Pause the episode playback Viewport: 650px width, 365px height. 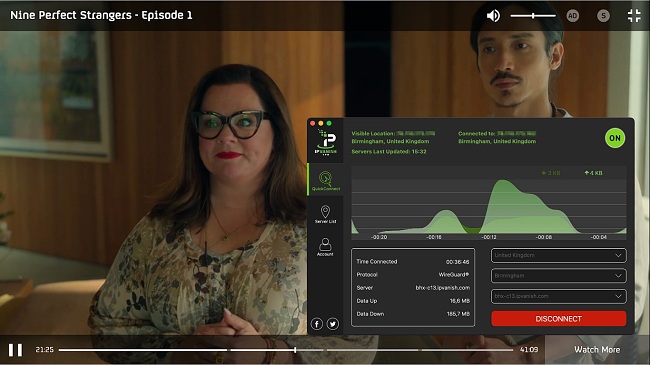[x=15, y=350]
